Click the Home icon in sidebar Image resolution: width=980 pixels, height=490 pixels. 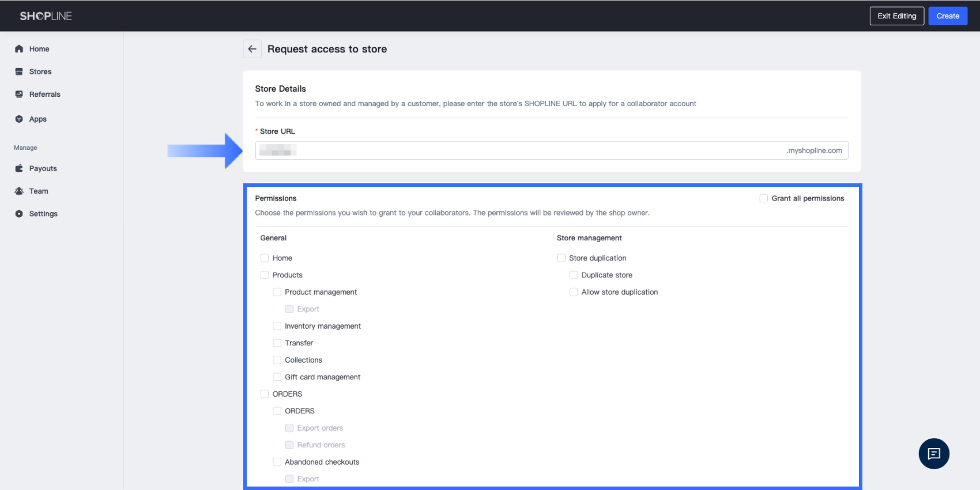[19, 49]
